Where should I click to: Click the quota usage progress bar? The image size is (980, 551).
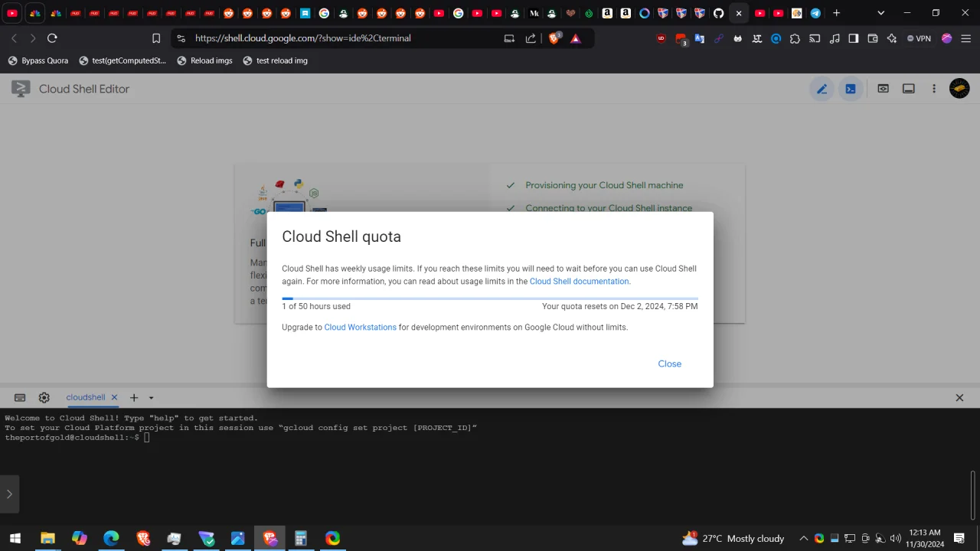(490, 298)
